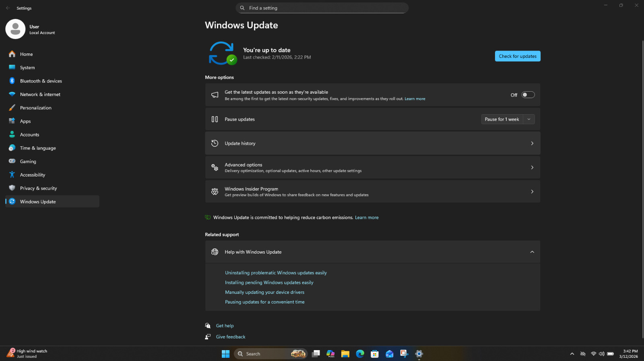Open Uninstalling problematic Windows updates easily link

point(276,273)
